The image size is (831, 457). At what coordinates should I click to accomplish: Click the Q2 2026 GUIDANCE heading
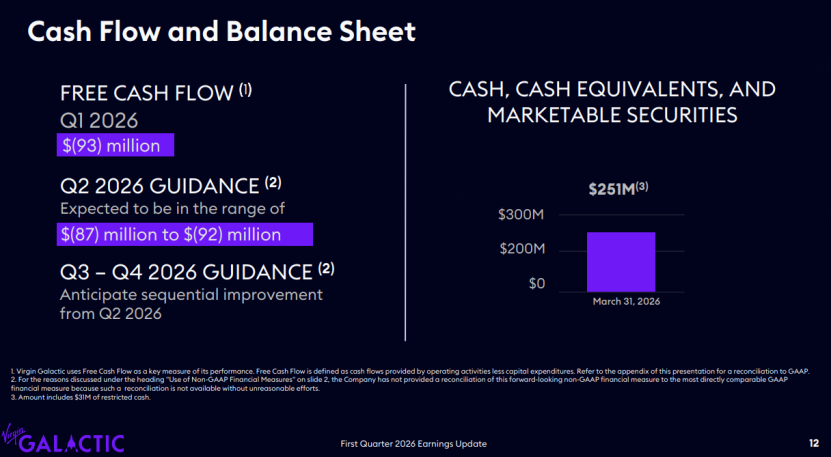pyautogui.click(x=171, y=186)
